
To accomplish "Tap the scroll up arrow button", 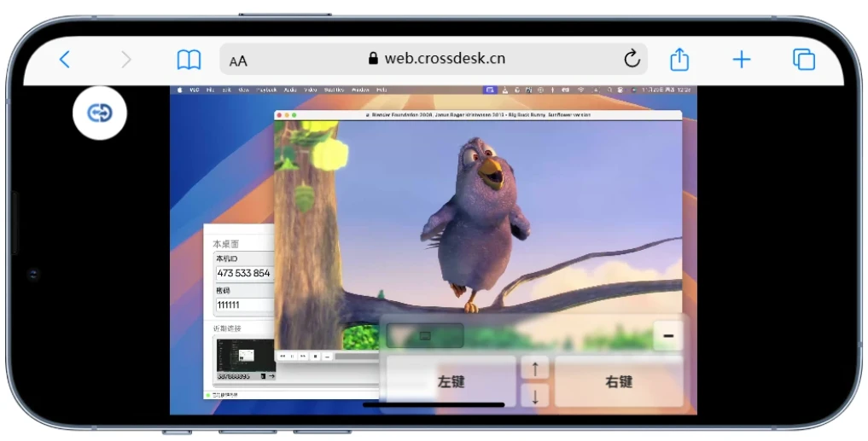I will pos(535,368).
